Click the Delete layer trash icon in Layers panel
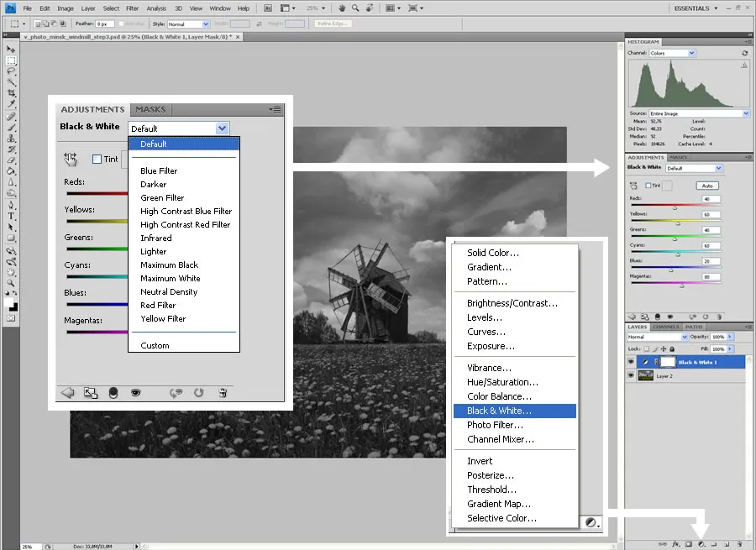This screenshot has height=550, width=756. pos(739,544)
